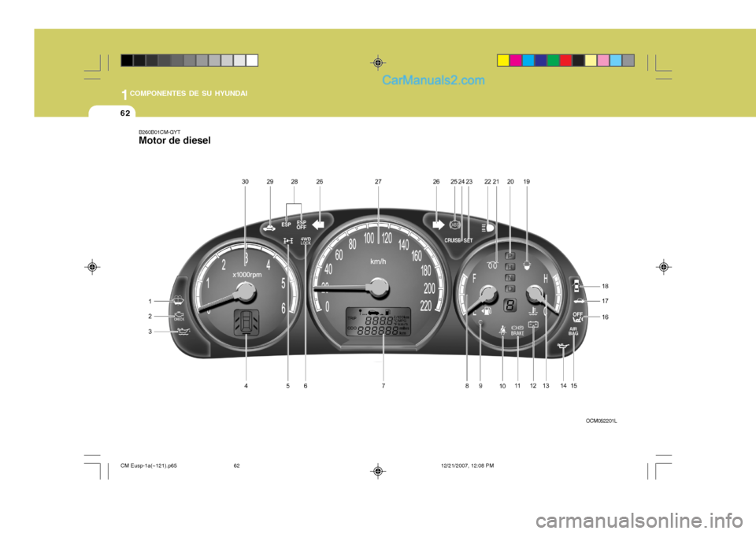756x534 pixels.
Task: Click the trip and odometer LCD display
Action: pos(379,322)
